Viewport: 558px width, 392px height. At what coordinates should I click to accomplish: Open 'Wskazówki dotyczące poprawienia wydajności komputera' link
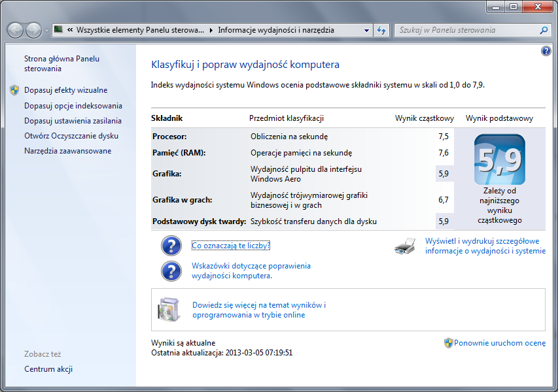tap(251, 271)
